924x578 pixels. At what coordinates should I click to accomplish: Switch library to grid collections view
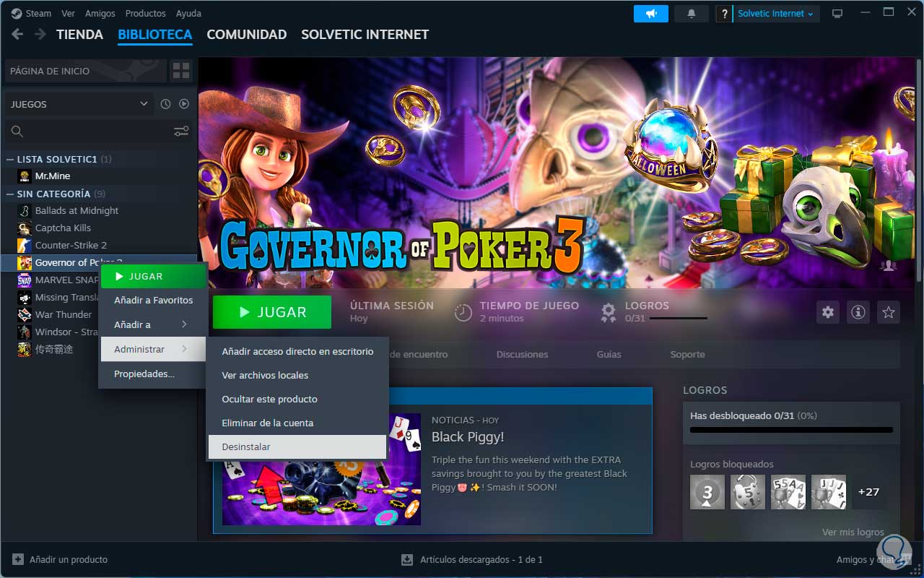click(181, 71)
